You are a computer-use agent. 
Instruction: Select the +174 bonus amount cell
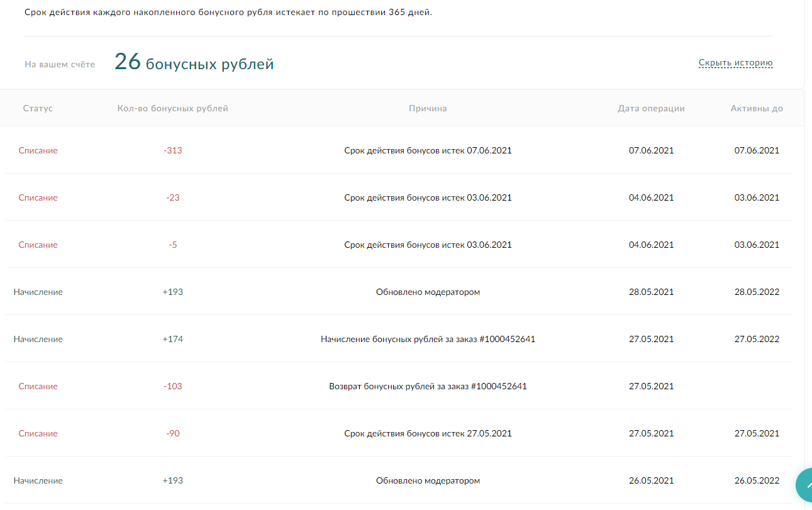tap(172, 339)
